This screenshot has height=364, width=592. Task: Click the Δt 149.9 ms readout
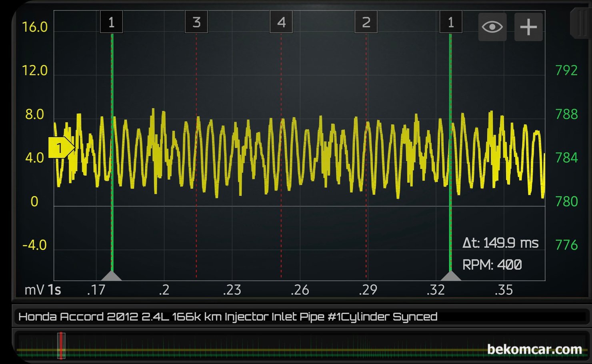500,243
